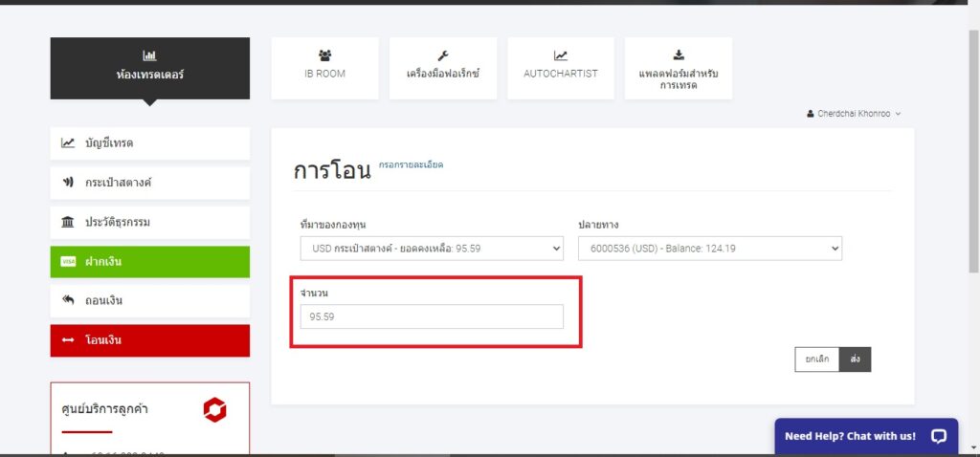
Task: Click the จำนวน amount input field
Action: (x=432, y=316)
